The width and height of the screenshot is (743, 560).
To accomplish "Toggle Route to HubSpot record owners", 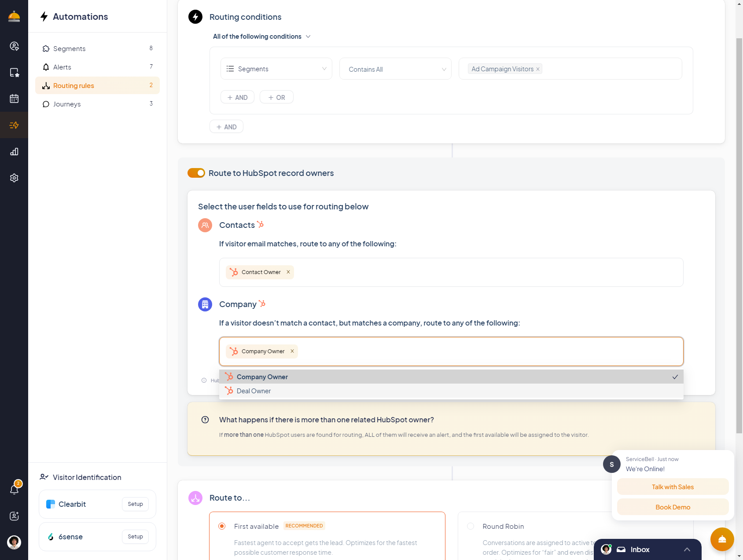I will click(196, 173).
